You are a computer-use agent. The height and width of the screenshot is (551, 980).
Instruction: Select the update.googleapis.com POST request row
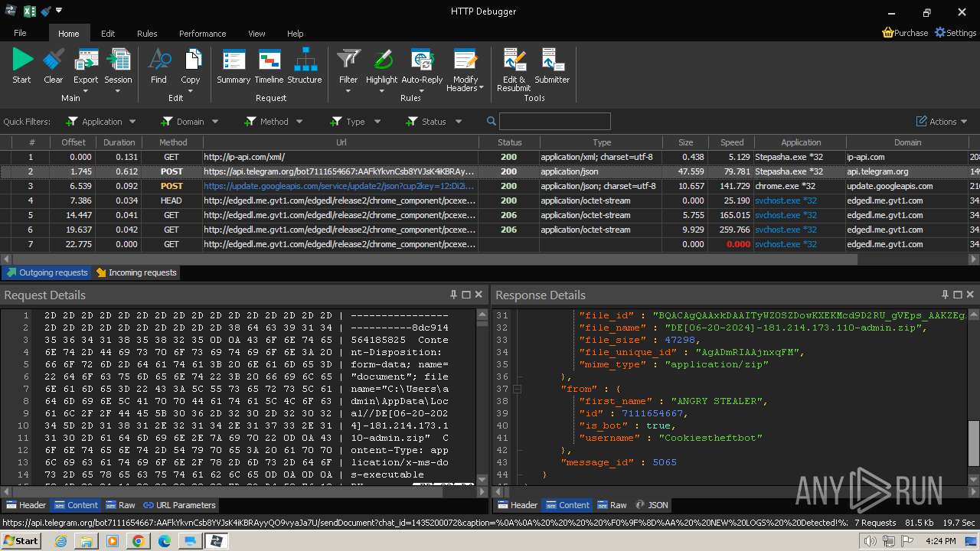490,186
